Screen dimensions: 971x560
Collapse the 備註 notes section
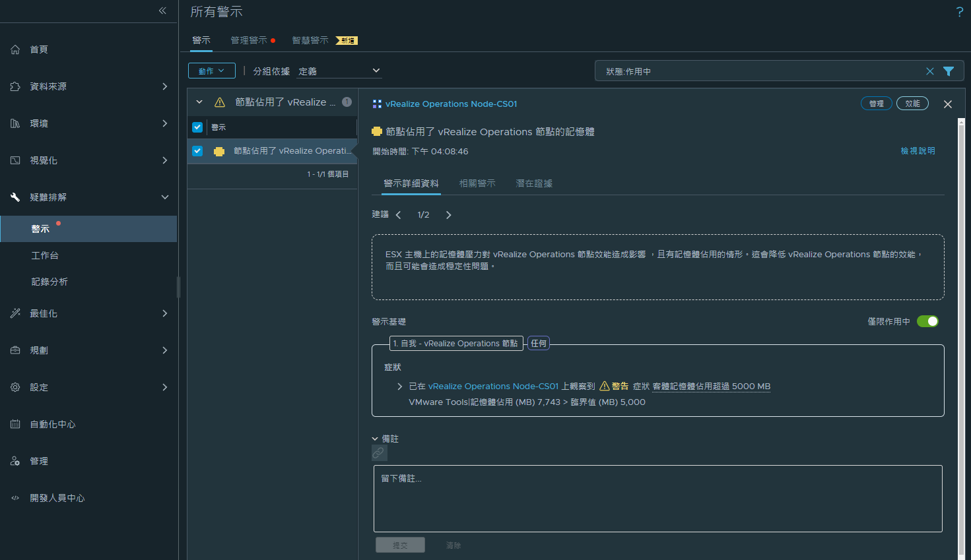pyautogui.click(x=375, y=439)
